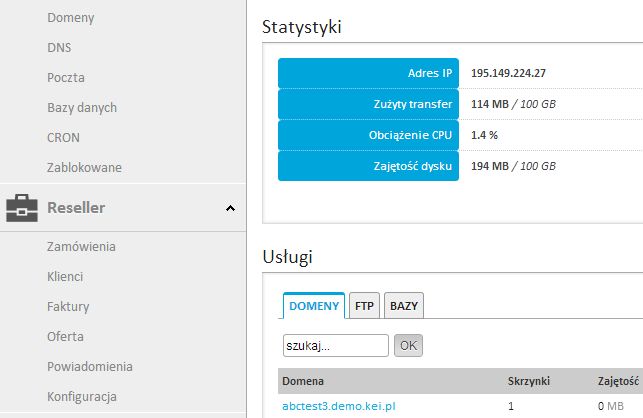Go to Klienci page

pos(65,276)
